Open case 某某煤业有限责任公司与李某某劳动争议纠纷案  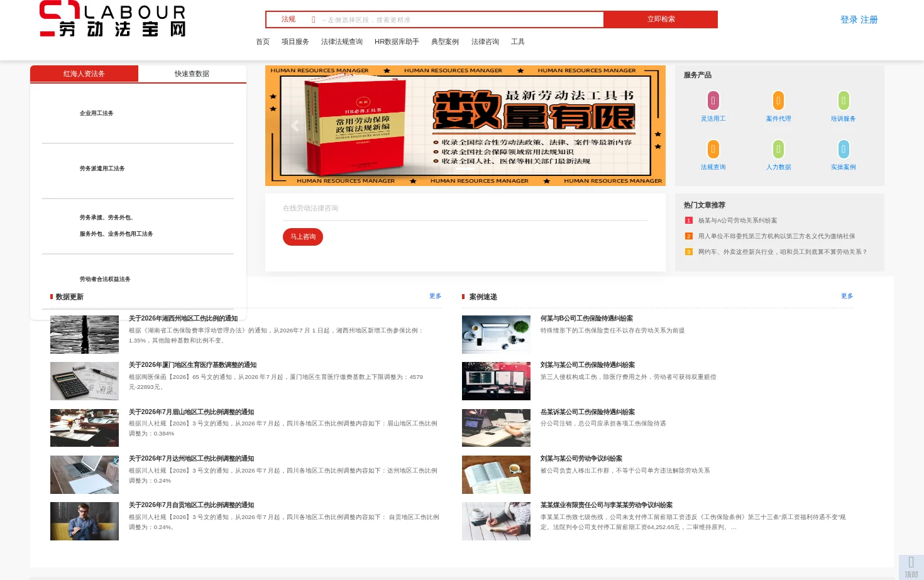[x=607, y=505]
